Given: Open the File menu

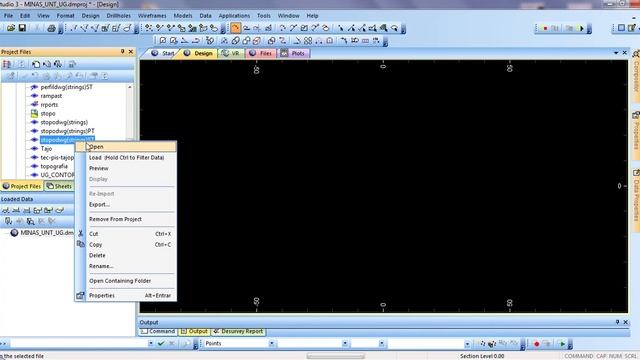Looking at the screenshot, I should tap(9, 16).
